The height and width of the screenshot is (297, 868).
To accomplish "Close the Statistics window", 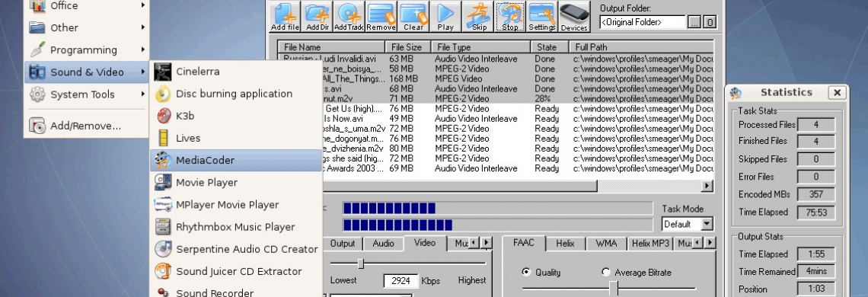I will 838,93.
